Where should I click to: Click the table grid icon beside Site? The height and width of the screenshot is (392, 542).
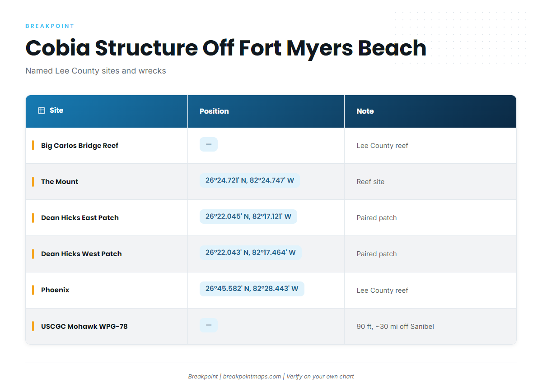click(42, 111)
